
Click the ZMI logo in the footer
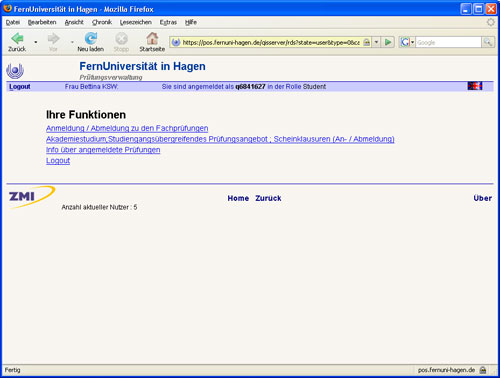pyautogui.click(x=32, y=197)
